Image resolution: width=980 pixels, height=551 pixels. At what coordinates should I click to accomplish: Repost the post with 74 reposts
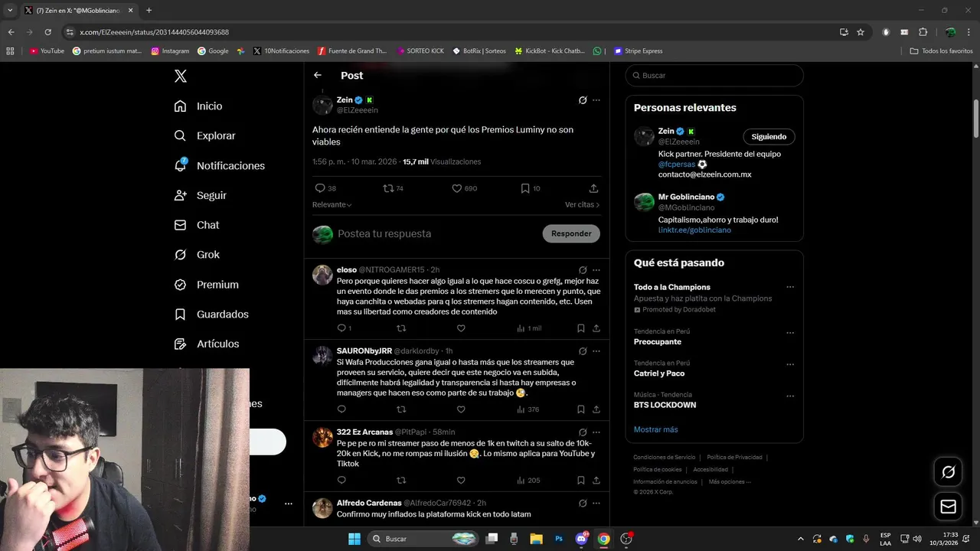coord(388,188)
